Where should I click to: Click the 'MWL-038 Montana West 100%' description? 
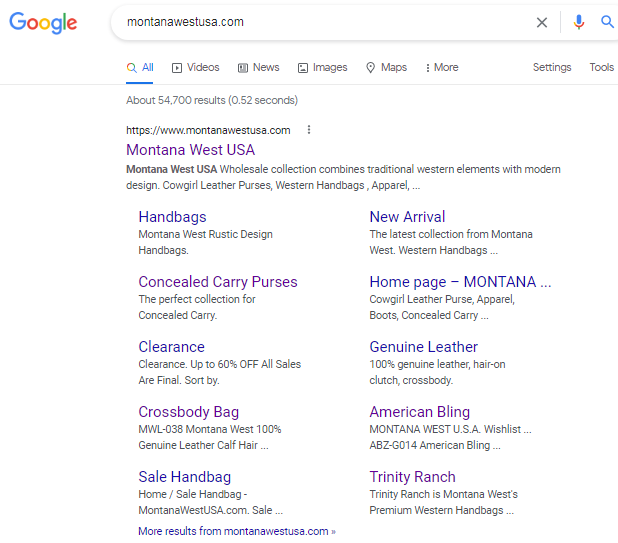(x=210, y=437)
